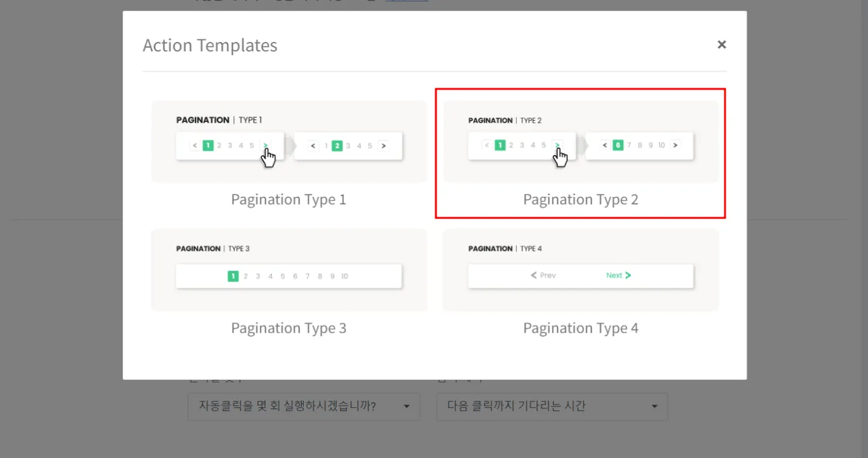Click the PAGINATION TYPE 3 card heading
Viewport: 868px width, 458px height.
(213, 248)
